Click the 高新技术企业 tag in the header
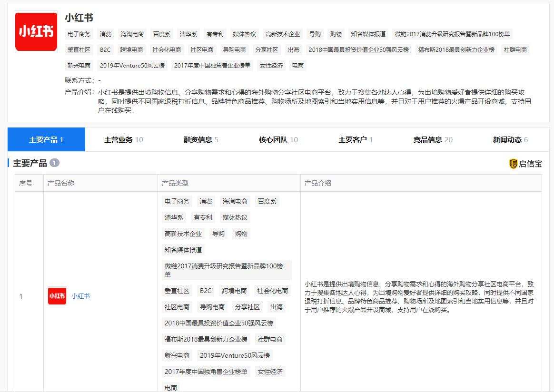Screen dimensions: 554x392 [x=283, y=34]
